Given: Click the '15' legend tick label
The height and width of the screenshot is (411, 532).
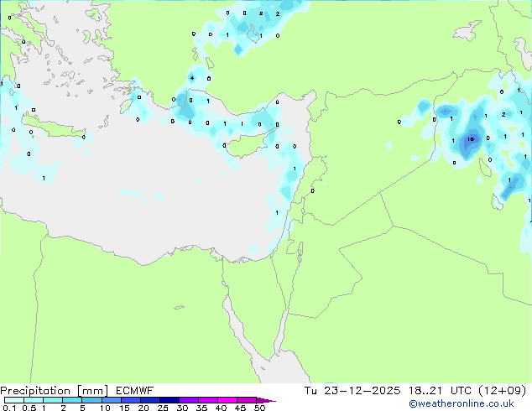Looking at the screenshot, I should 124,408.
